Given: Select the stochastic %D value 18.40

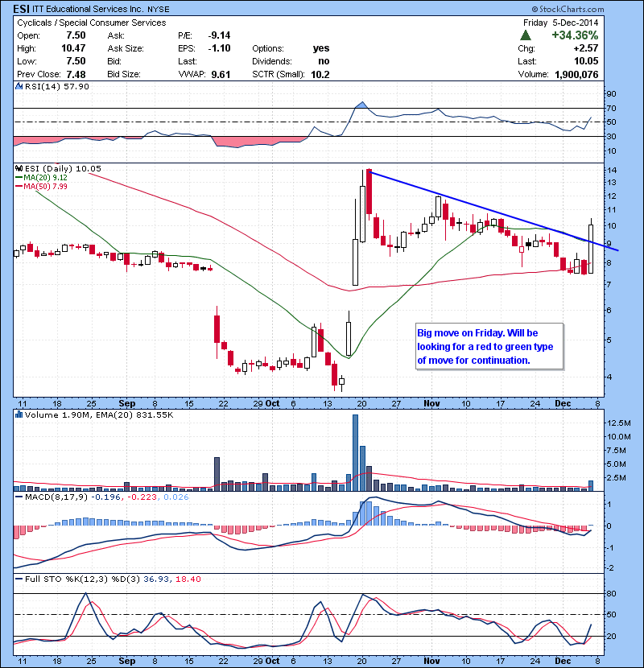Looking at the screenshot, I should click(188, 579).
